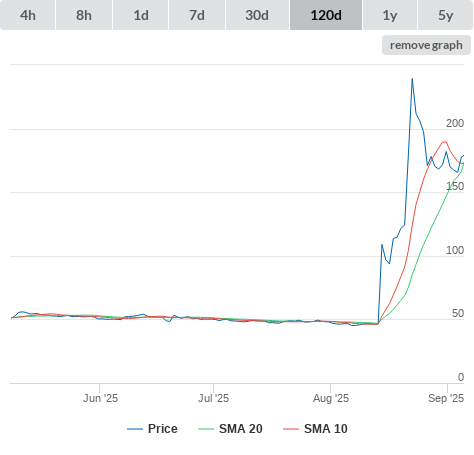This screenshot has width=474, height=455.
Task: Click the active 120d tab
Action: pyautogui.click(x=326, y=15)
